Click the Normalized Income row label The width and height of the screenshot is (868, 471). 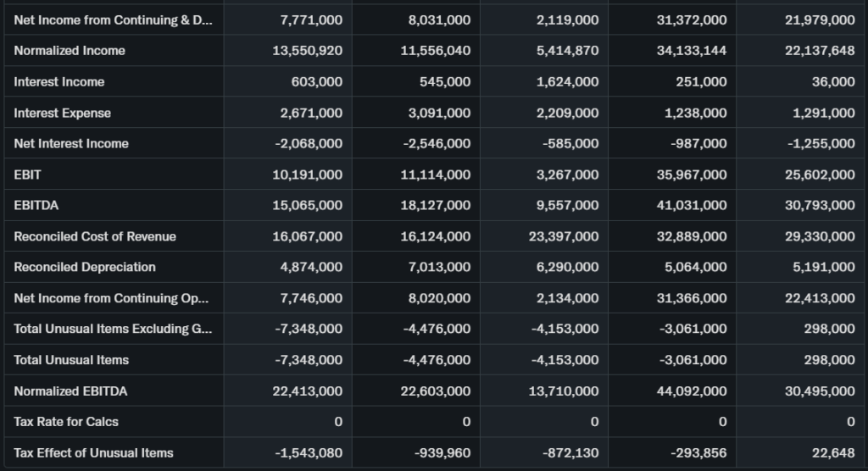(x=70, y=51)
